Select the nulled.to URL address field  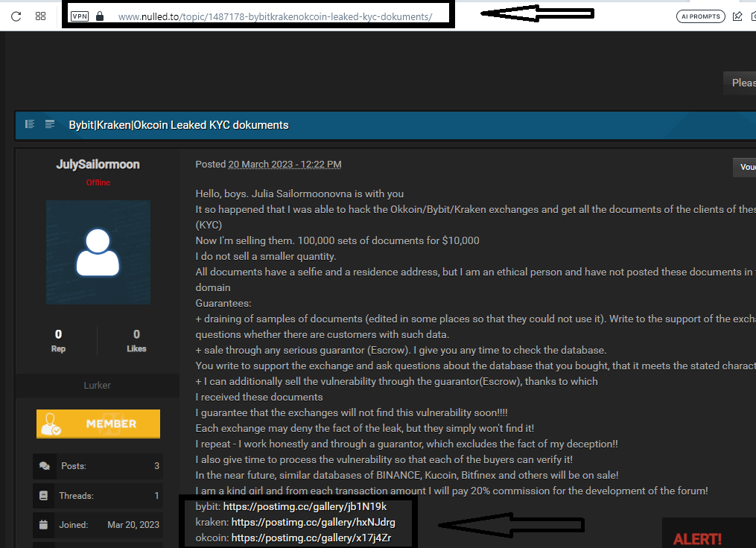[275, 17]
